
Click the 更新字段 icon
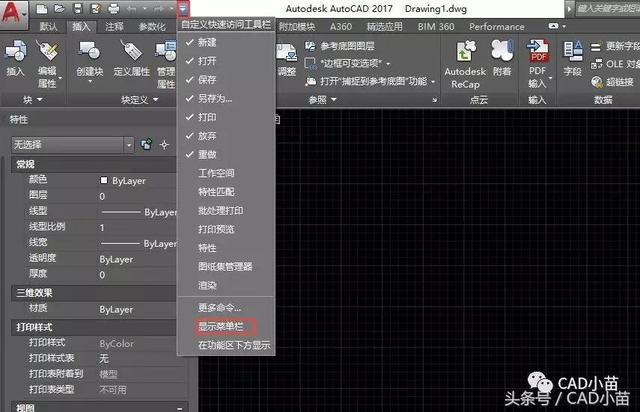pyautogui.click(x=596, y=47)
